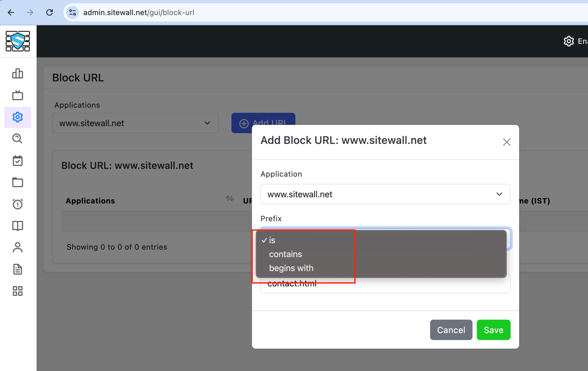Select the search magnifier icon in the sidebar

[17, 138]
